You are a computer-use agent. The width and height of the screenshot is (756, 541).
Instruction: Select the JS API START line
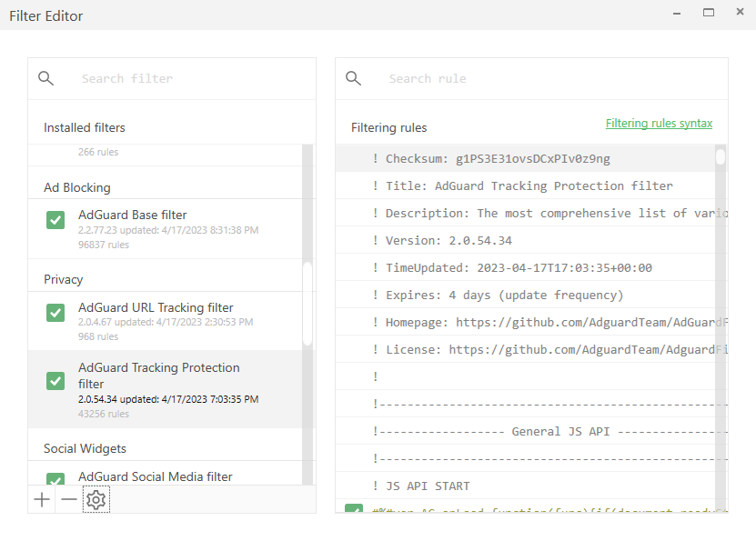pos(526,486)
